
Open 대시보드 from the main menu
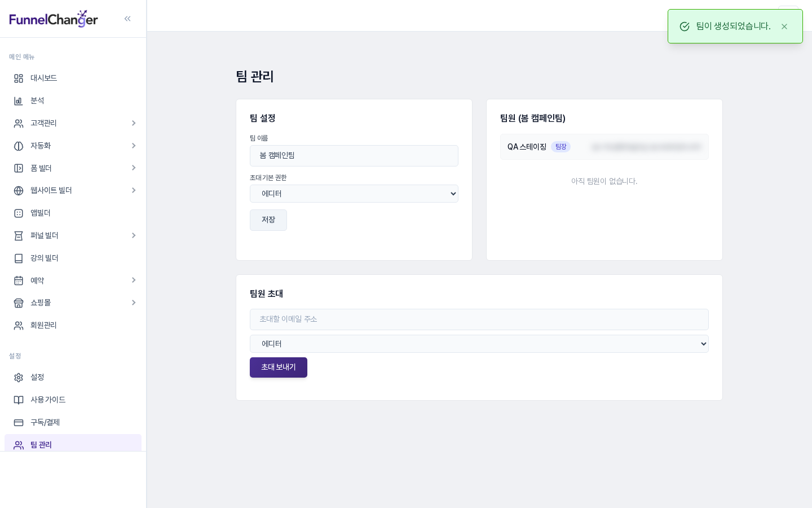[x=73, y=78]
